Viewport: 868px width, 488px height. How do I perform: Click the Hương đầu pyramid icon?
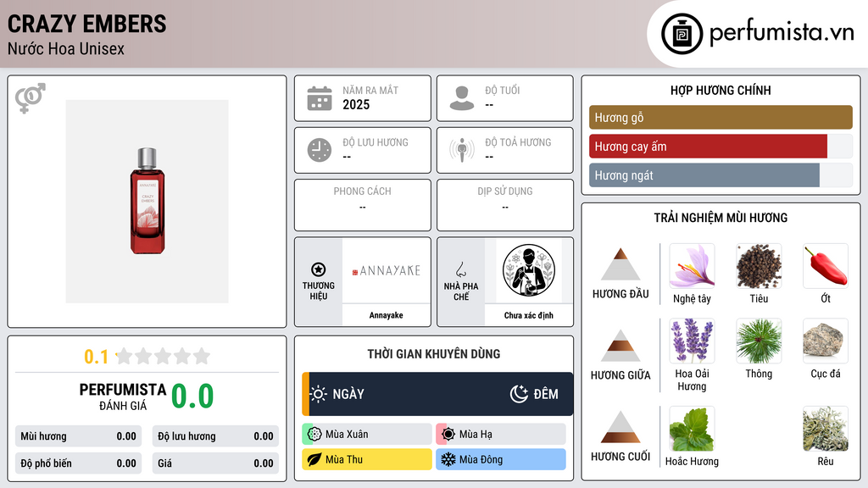[620, 264]
